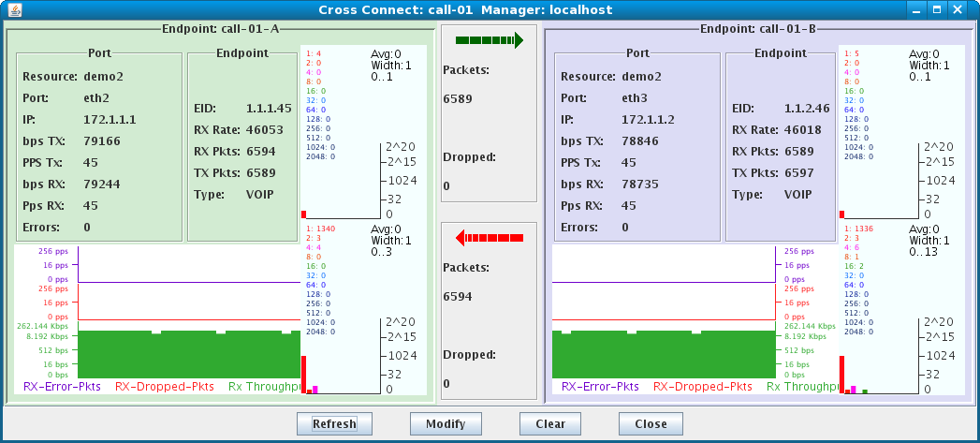
Task: Click the magenta histogram bar in call-01-A lower chart
Action: click(315, 390)
